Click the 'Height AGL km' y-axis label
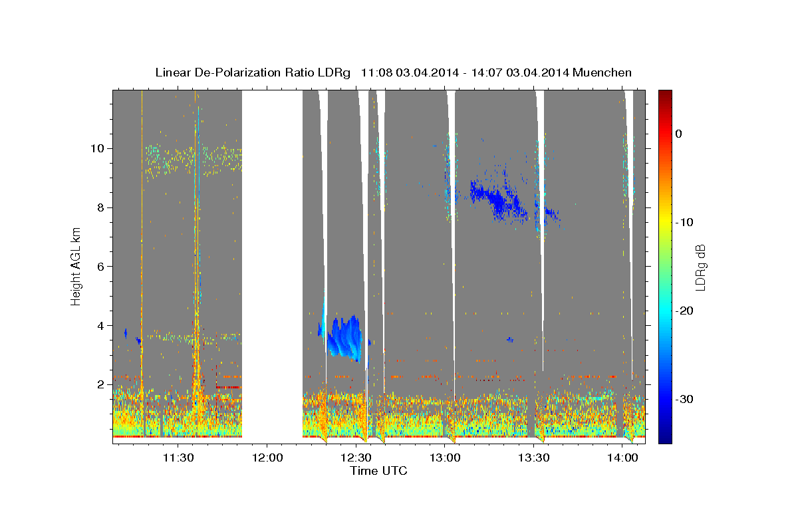The height and width of the screenshot is (532, 798). tap(76, 266)
